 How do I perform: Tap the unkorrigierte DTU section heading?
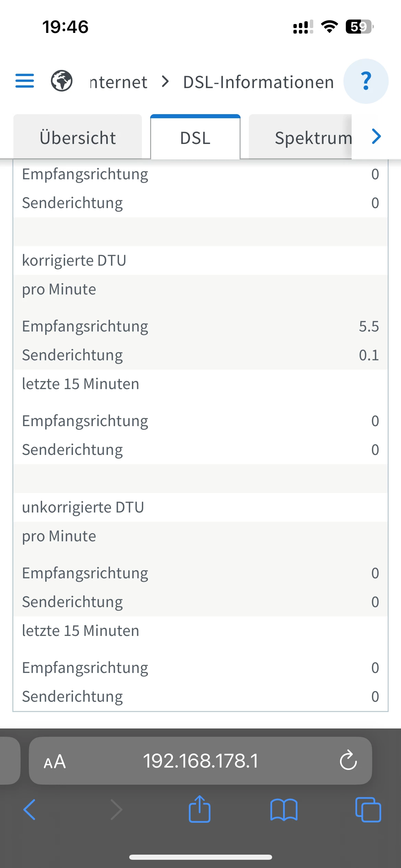pos(83,507)
